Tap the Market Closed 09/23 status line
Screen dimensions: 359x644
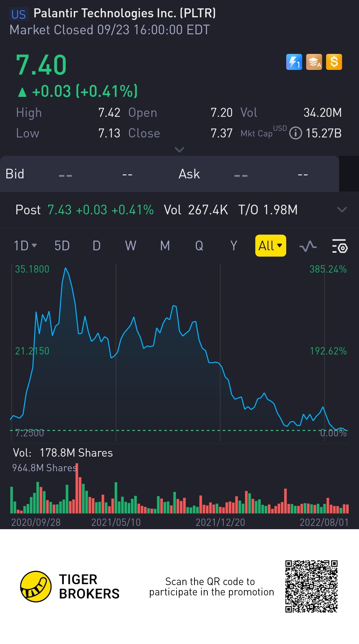[110, 30]
